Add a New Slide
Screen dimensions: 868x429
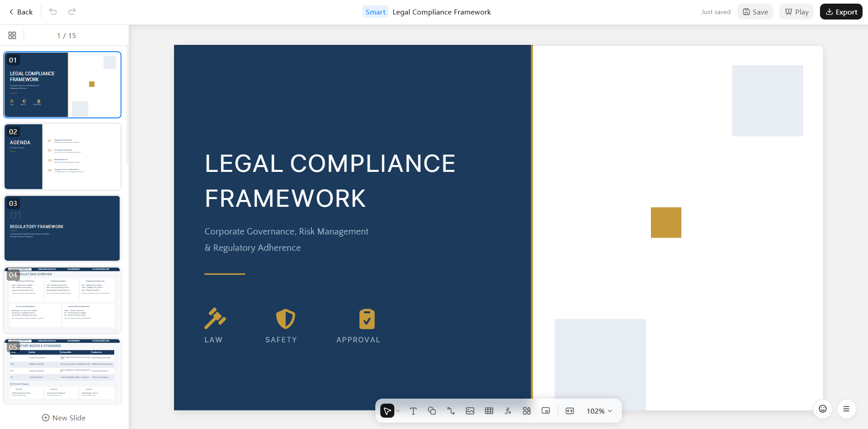pyautogui.click(x=64, y=418)
